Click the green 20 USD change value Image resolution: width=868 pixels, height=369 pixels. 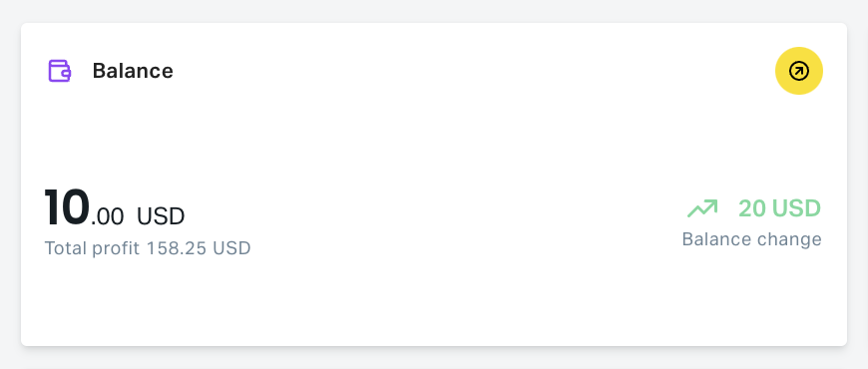coord(779,208)
